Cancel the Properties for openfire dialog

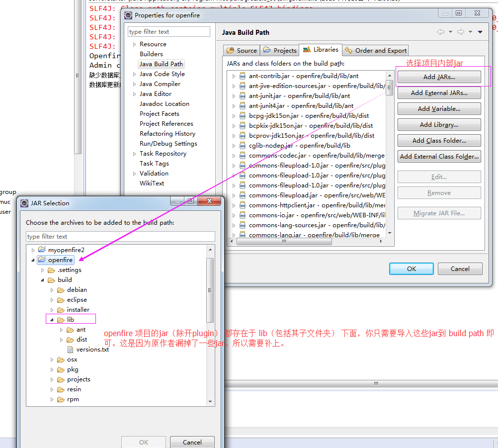pyautogui.click(x=460, y=269)
